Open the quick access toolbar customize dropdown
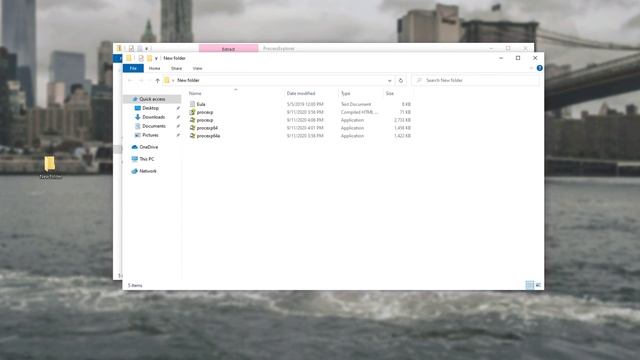 coord(156,58)
